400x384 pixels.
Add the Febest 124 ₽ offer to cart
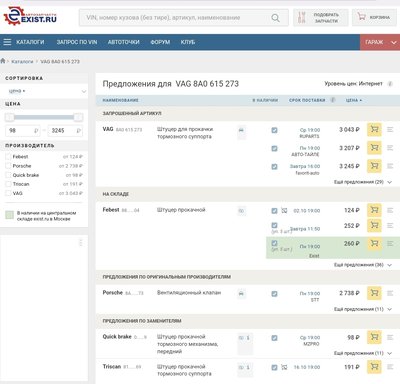pyautogui.click(x=374, y=210)
